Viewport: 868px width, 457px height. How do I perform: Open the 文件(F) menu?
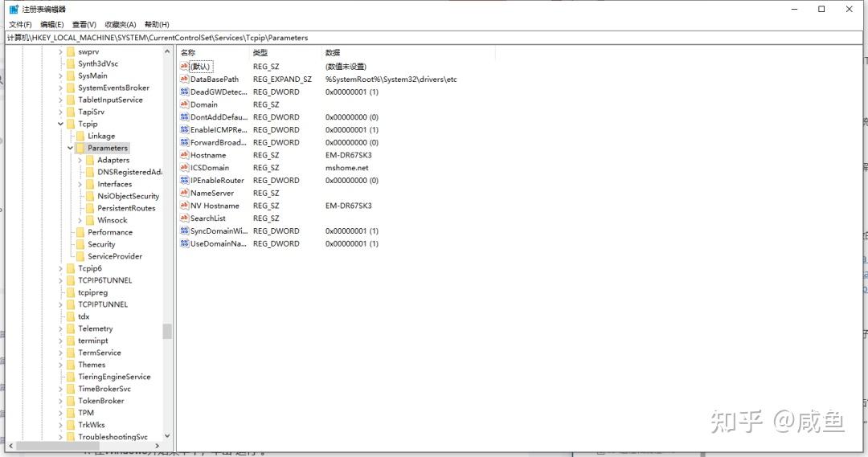click(x=20, y=24)
